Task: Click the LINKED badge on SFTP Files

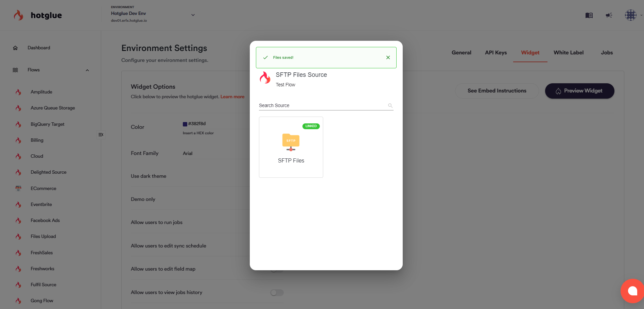Action: (x=311, y=126)
